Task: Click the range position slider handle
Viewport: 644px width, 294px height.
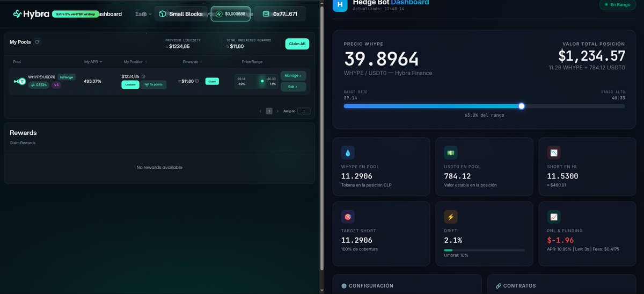Action: tap(521, 106)
